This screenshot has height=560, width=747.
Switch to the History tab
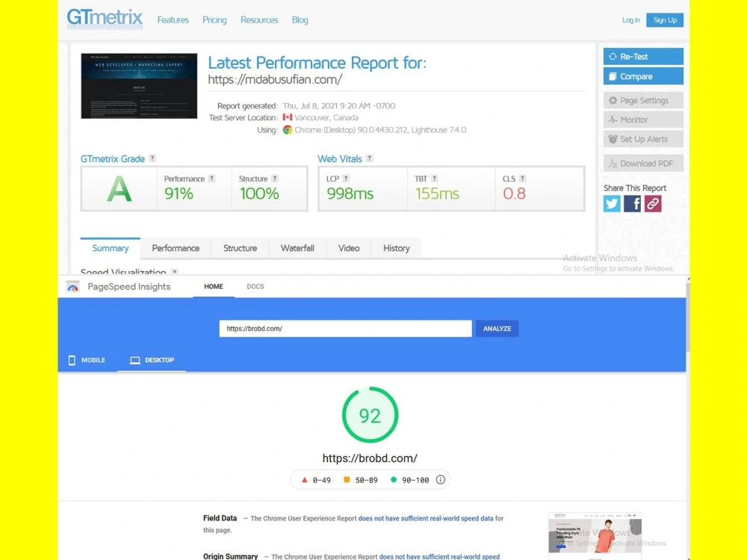[x=397, y=248]
